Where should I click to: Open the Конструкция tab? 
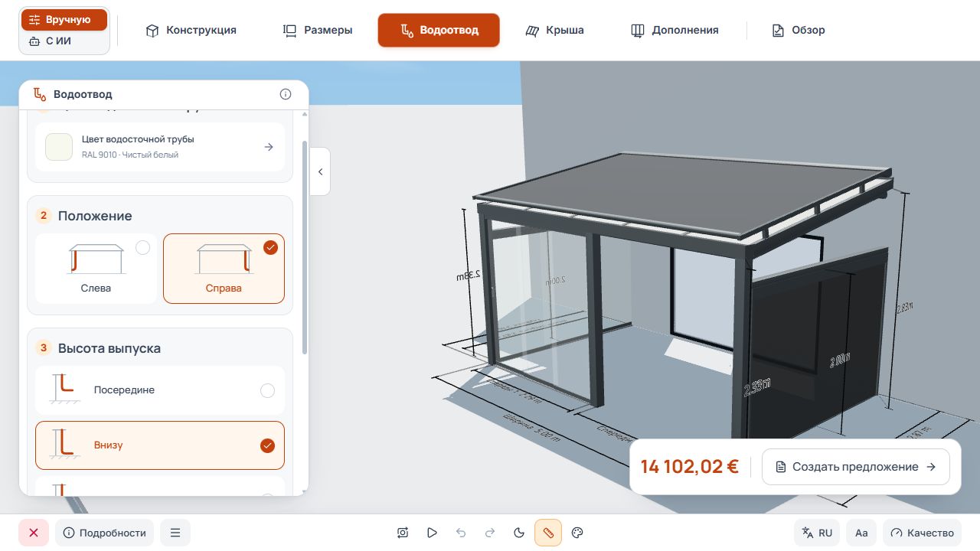pos(191,31)
